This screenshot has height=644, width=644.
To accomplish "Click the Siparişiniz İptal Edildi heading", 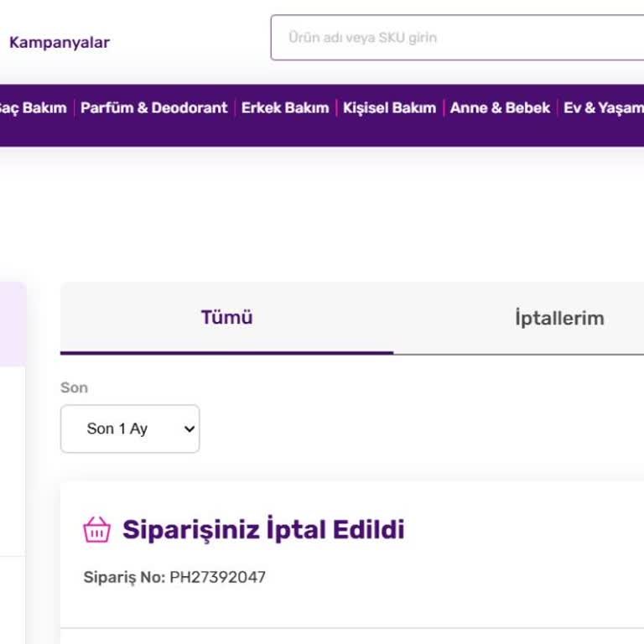I will tap(263, 529).
